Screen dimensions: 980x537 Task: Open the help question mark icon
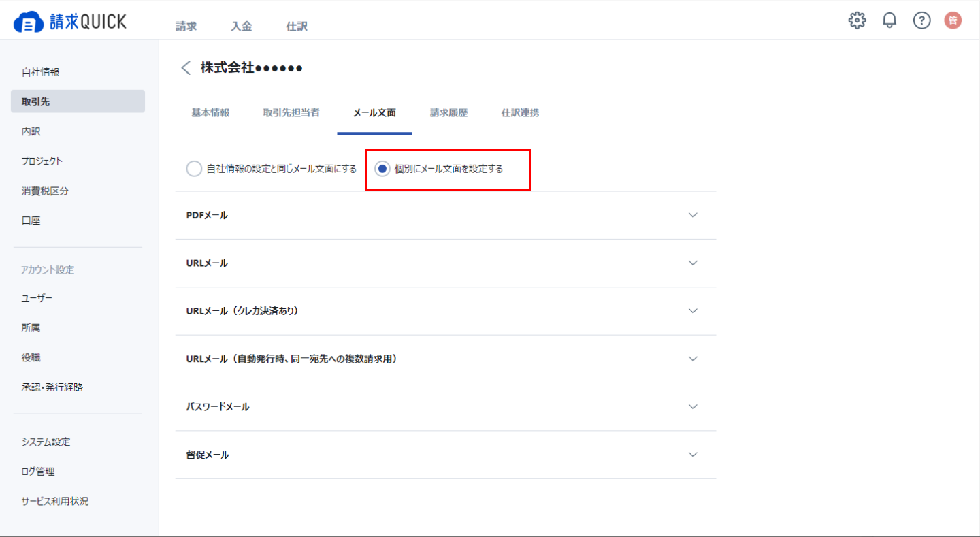[x=921, y=20]
